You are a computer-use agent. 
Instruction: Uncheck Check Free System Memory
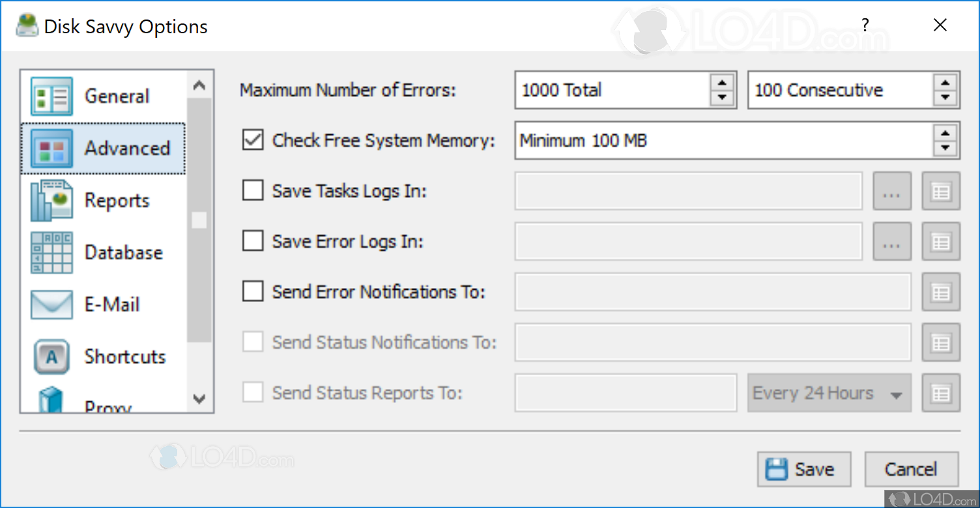point(253,140)
